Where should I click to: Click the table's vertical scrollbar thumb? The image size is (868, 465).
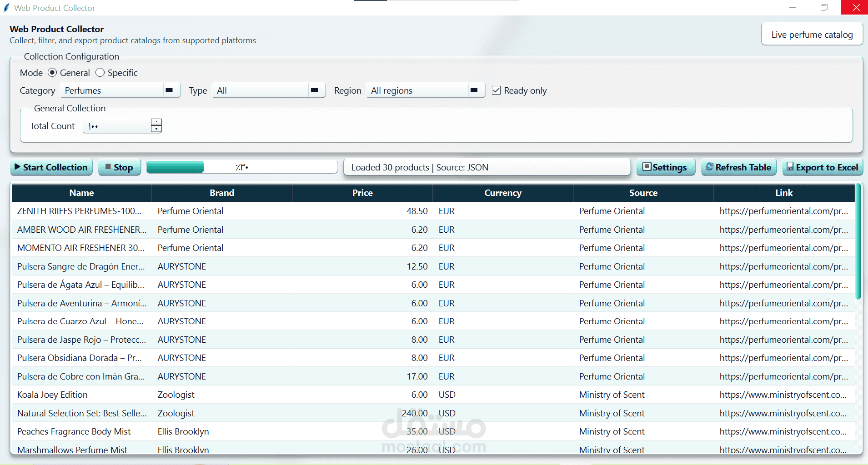pos(858,241)
